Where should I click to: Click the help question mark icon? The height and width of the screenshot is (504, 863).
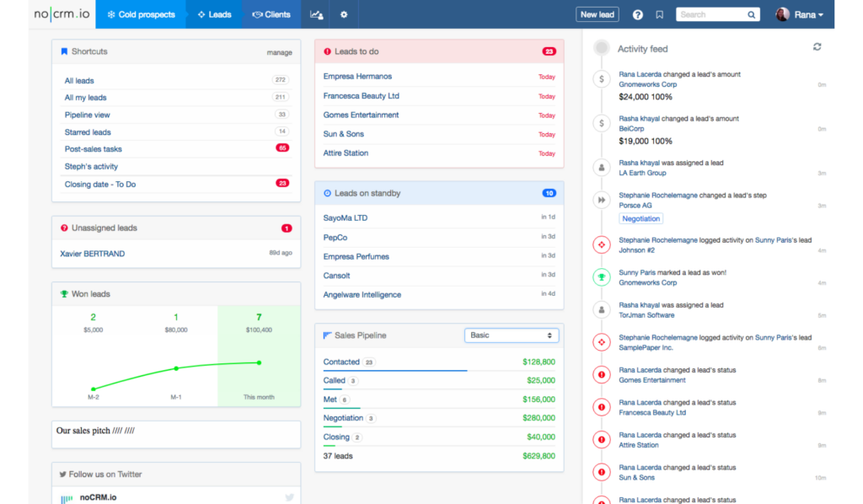(637, 15)
